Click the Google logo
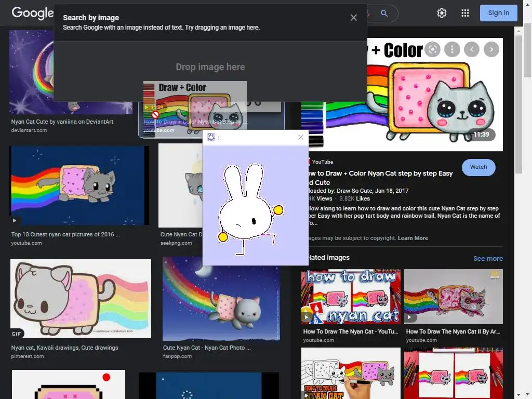Image resolution: width=532 pixels, height=399 pixels. pos(32,13)
